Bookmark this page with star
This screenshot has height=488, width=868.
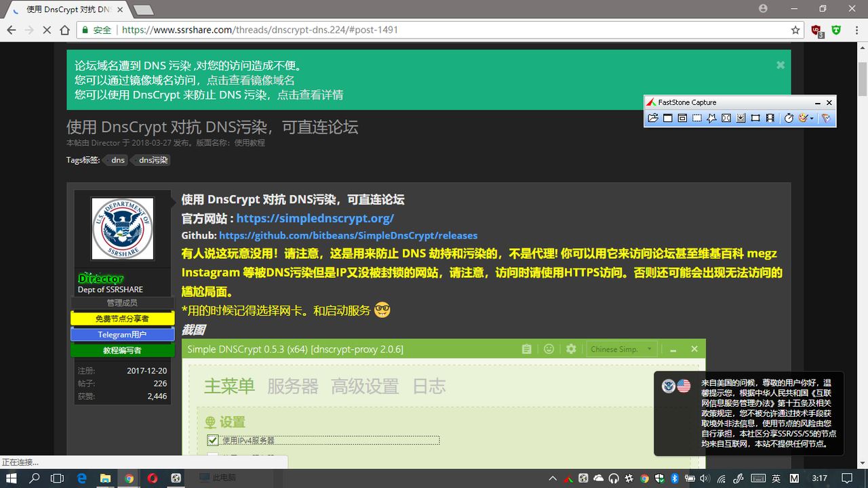coord(795,30)
